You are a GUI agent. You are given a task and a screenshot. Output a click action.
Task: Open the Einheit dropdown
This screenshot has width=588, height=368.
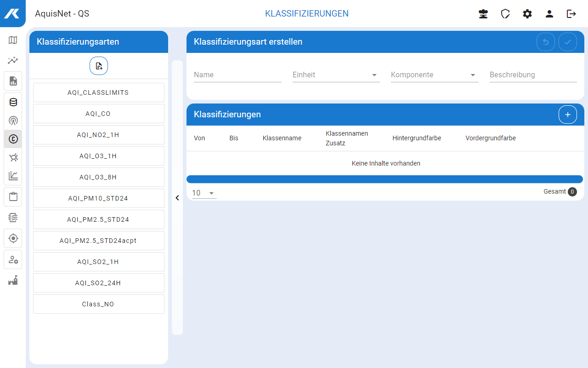336,75
